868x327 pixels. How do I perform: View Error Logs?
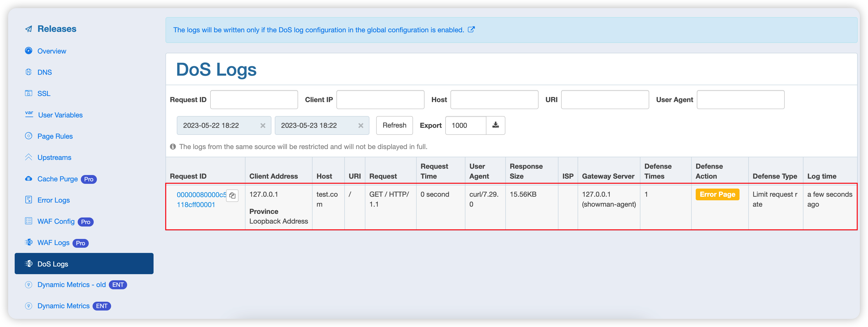click(54, 200)
